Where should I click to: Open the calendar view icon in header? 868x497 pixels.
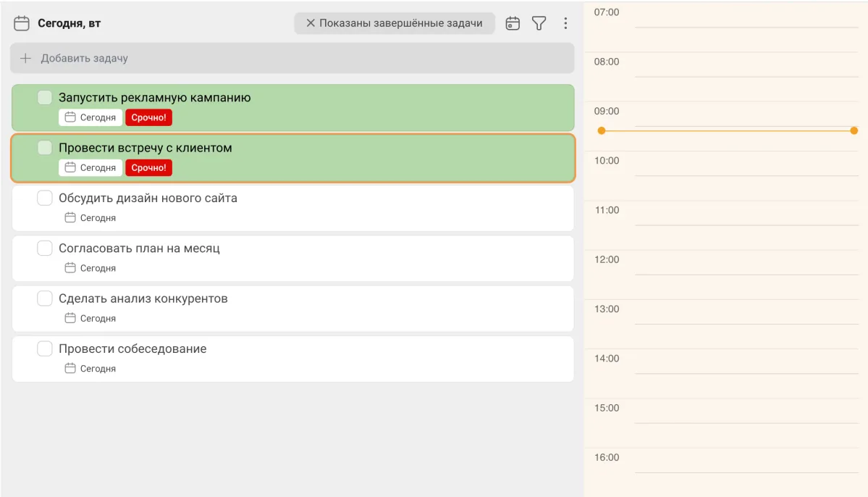coord(513,23)
